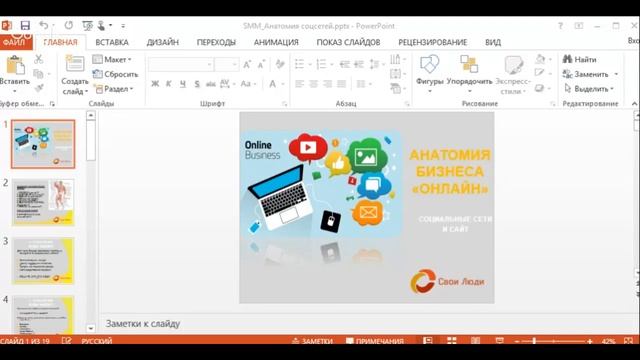Open the Макет layout dropdown
The width and height of the screenshot is (640, 360).
112,60
